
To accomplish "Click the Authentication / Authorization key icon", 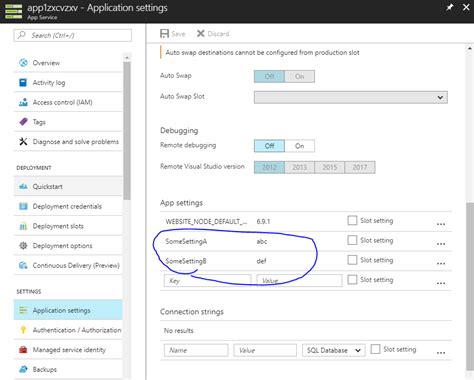I will pos(23,330).
